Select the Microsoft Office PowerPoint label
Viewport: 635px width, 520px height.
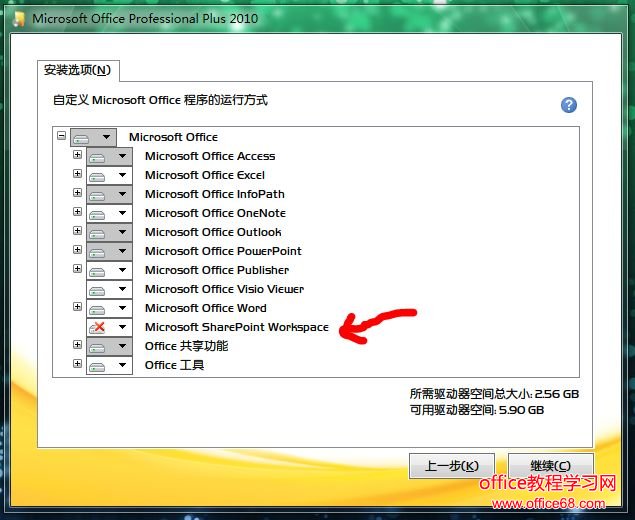pos(223,251)
